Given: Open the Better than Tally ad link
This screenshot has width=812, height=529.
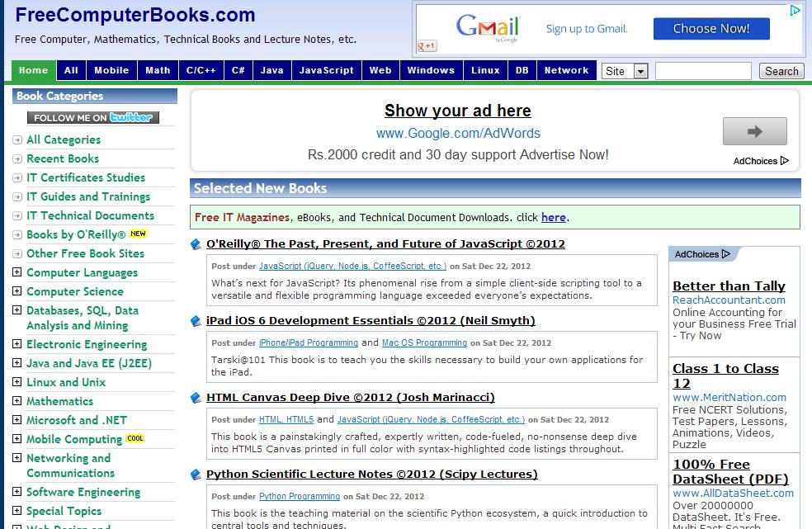Looking at the screenshot, I should tap(729, 286).
